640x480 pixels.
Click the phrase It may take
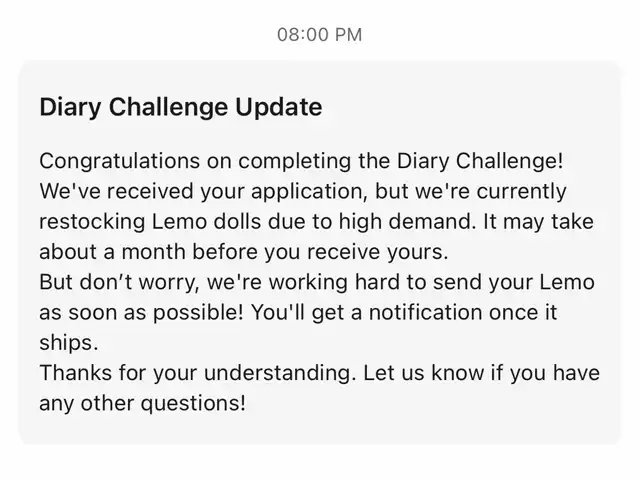[538, 222]
